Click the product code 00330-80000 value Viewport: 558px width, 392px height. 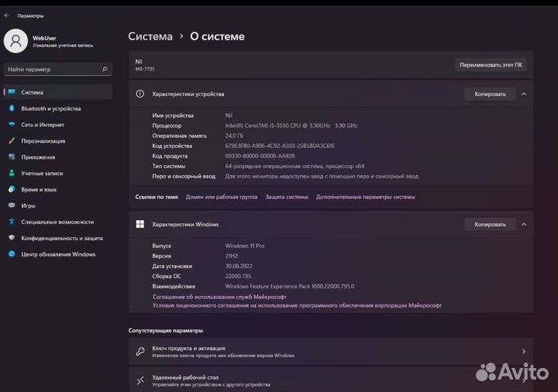[x=260, y=156]
